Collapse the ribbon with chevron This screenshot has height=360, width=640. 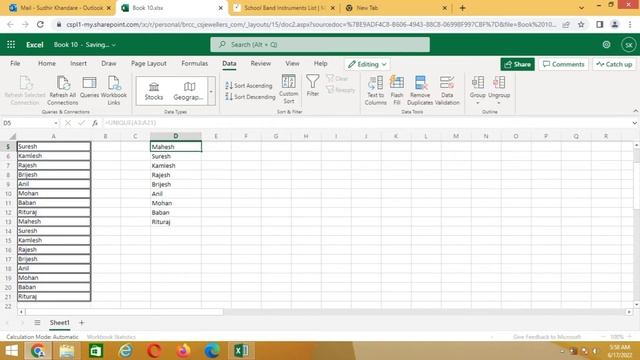click(x=635, y=111)
